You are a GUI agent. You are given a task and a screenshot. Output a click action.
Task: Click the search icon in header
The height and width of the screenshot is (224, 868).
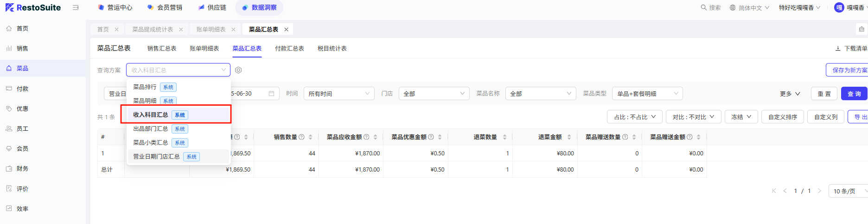point(703,7)
